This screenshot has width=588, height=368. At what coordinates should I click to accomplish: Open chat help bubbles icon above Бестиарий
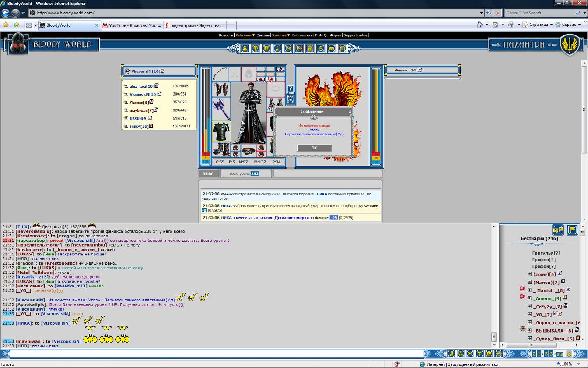pyautogui.click(x=558, y=229)
